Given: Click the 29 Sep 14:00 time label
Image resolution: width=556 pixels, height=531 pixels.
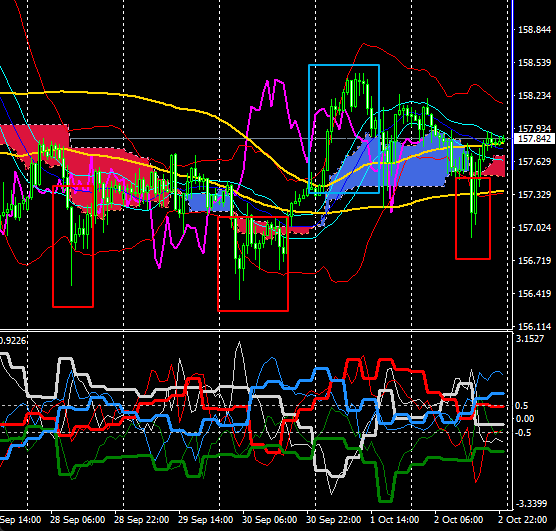Looking at the screenshot, I should pyautogui.click(x=206, y=520).
